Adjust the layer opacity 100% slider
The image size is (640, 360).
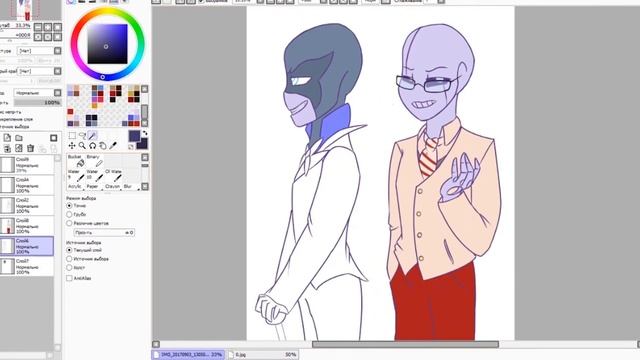coord(38,102)
